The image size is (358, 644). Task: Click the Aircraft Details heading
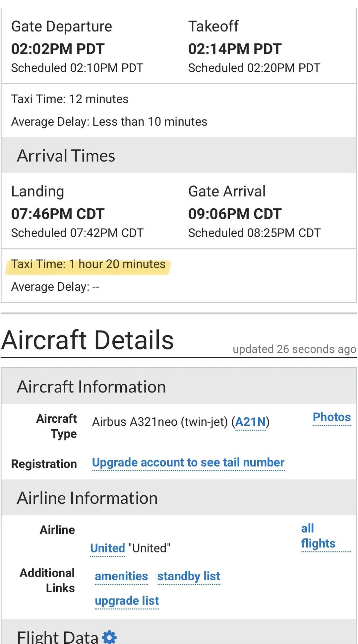(88, 340)
